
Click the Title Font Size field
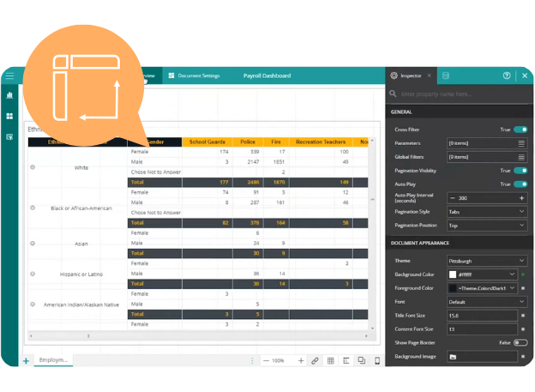tap(482, 316)
